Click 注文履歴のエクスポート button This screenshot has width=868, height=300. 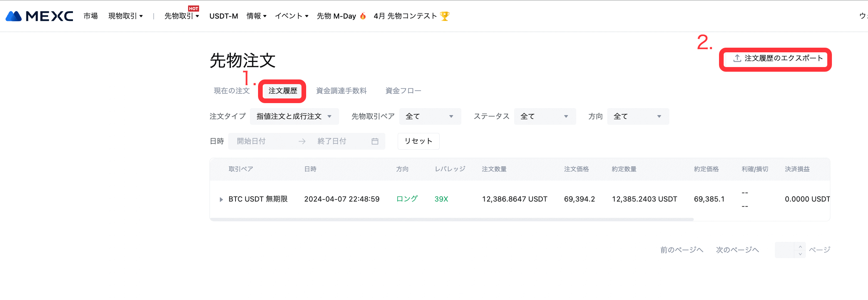778,59
